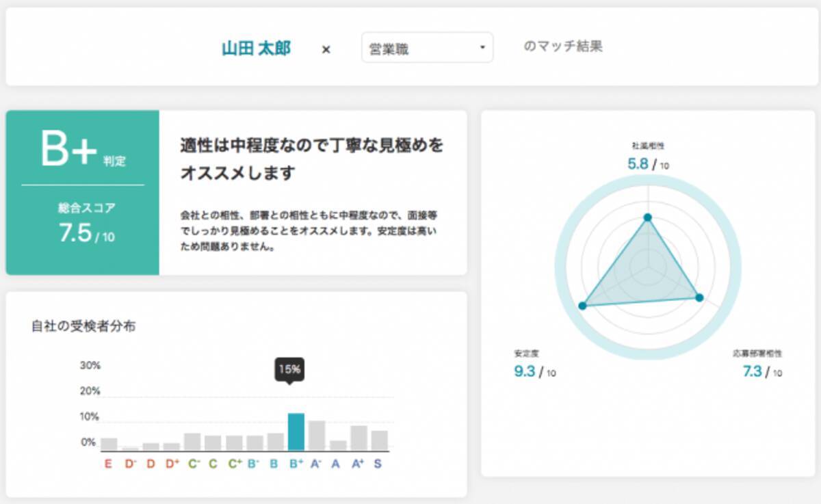Click the S grade bar in the chart

pyautogui.click(x=379, y=440)
